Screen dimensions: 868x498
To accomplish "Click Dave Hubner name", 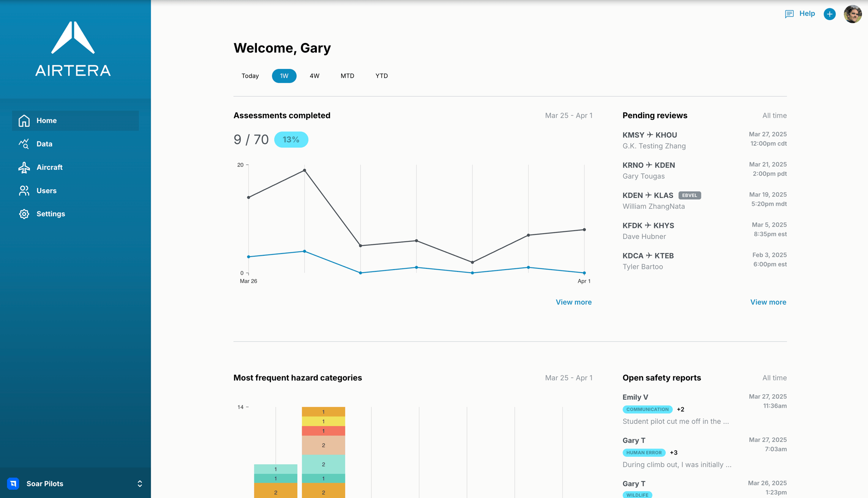I will [644, 237].
